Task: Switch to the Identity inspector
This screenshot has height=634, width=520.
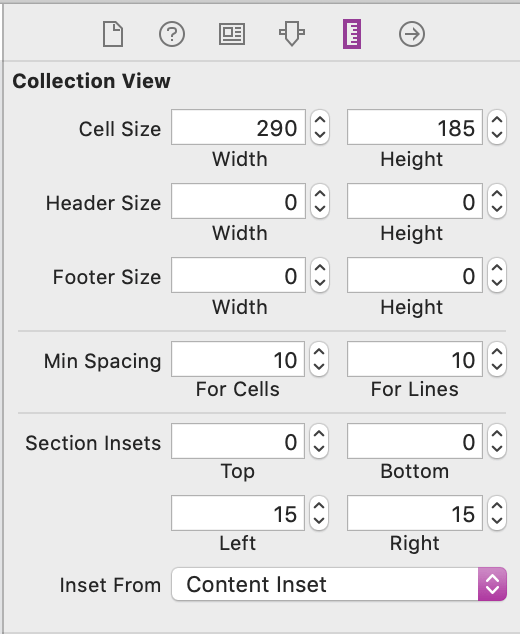Action: click(x=232, y=34)
